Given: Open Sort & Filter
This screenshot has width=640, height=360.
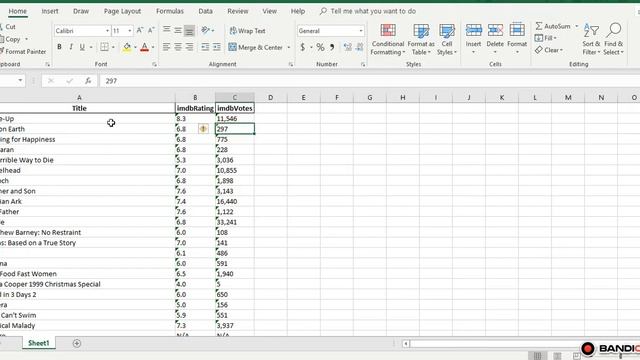Looking at the screenshot, I should click(591, 39).
